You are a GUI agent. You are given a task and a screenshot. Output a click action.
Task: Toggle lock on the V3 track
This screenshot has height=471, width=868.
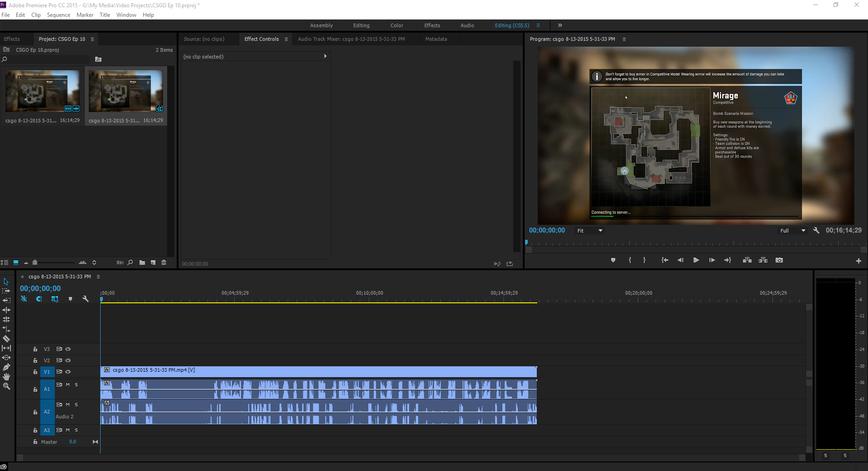click(35, 349)
